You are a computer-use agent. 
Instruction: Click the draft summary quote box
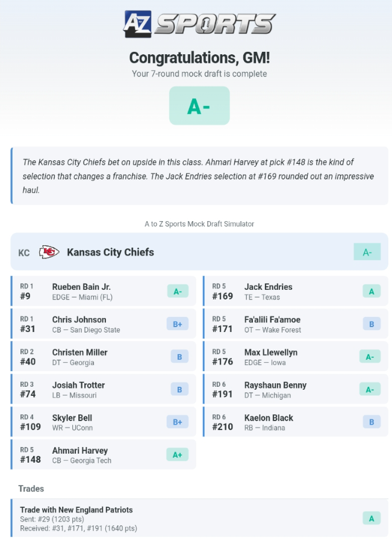pos(199,176)
